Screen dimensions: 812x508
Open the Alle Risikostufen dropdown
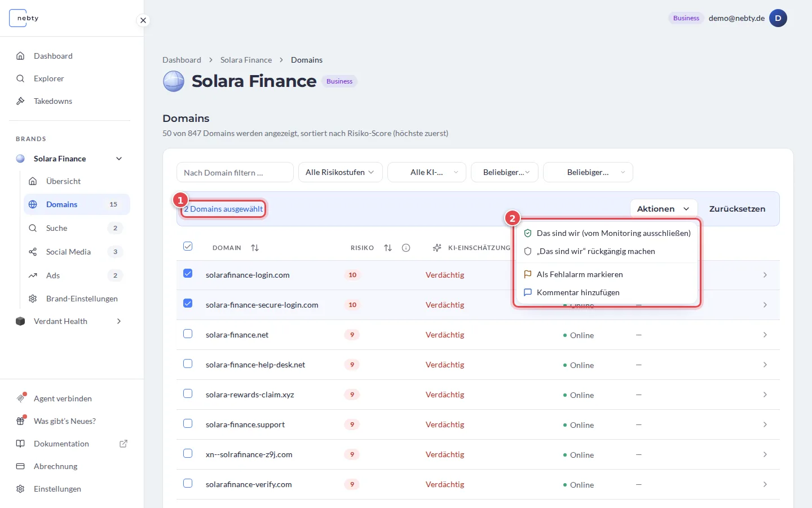[x=341, y=172]
